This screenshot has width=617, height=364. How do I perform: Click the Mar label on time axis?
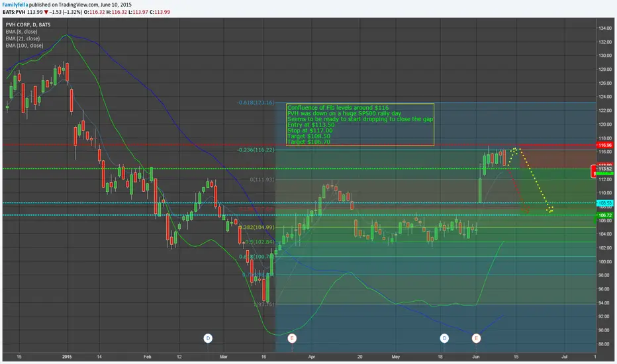point(224,357)
